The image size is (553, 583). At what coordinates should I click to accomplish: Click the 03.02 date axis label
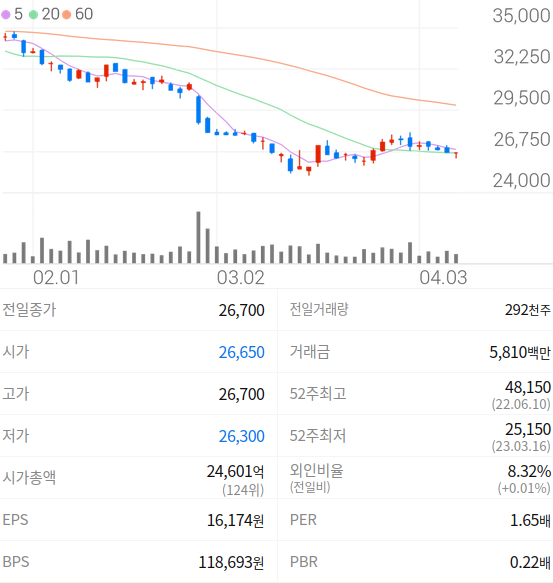pyautogui.click(x=241, y=278)
